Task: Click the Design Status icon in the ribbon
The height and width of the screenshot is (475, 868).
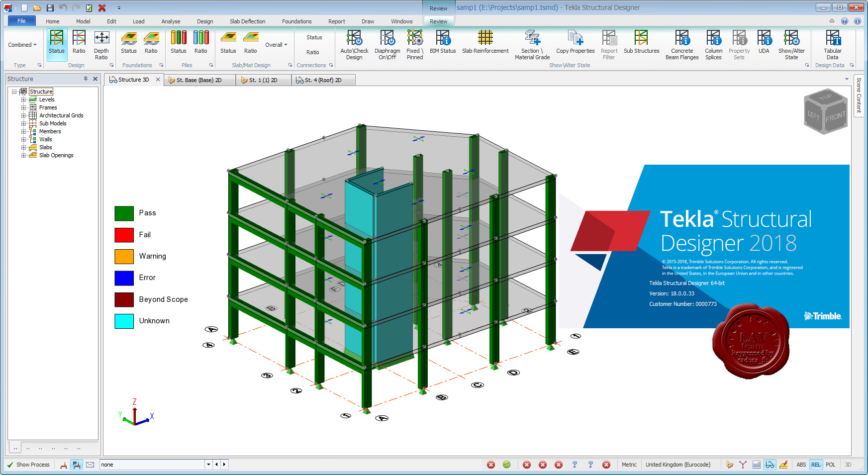Action: pos(57,42)
